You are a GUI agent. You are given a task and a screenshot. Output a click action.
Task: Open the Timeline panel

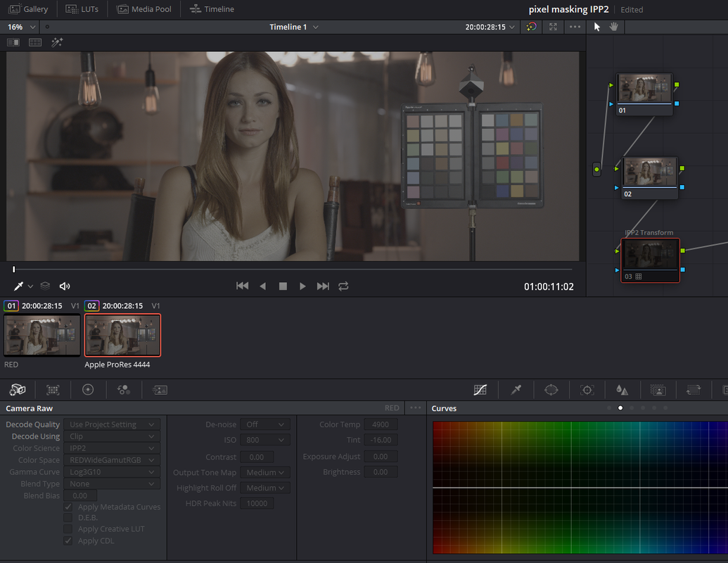(x=212, y=9)
